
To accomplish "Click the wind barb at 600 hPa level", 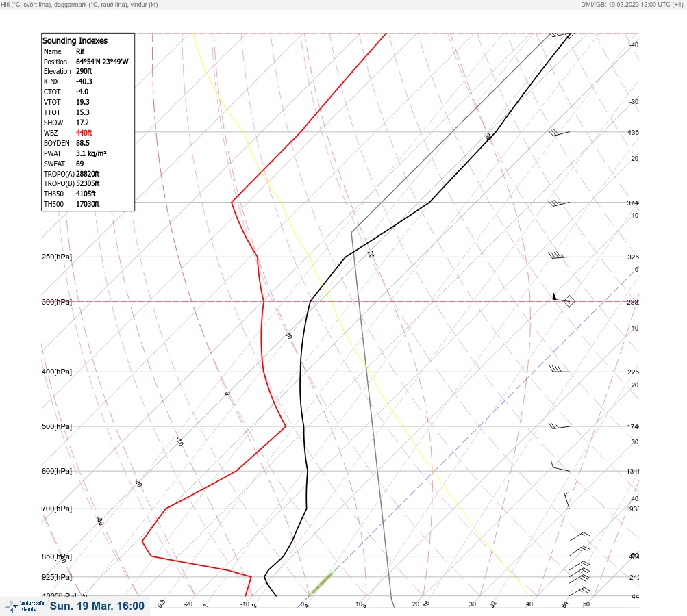I will tap(560, 466).
